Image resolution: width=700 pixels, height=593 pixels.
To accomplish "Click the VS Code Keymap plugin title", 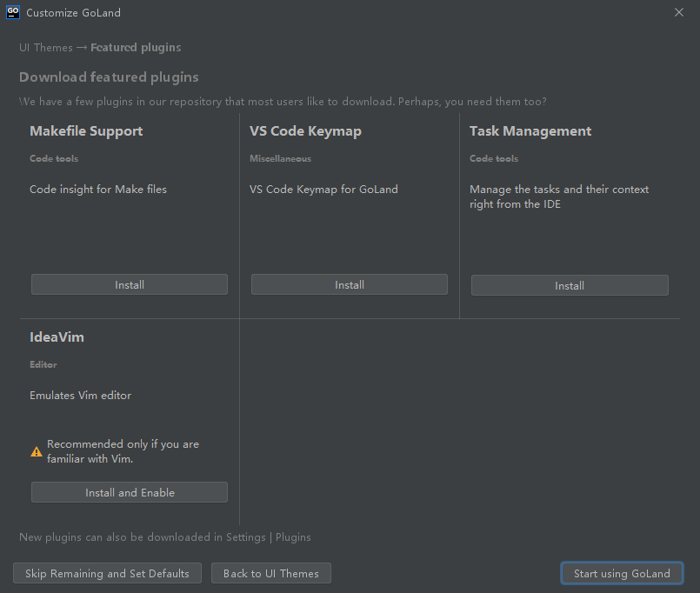I will pyautogui.click(x=305, y=131).
